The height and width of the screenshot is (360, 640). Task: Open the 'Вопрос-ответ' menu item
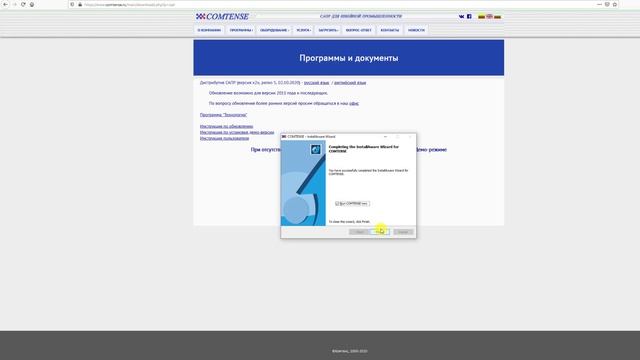coord(358,30)
